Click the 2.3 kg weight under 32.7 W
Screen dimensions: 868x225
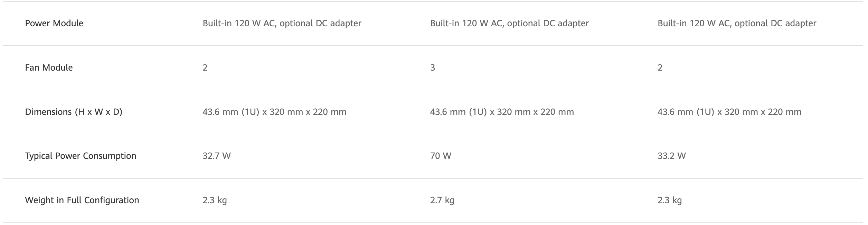[x=215, y=200]
